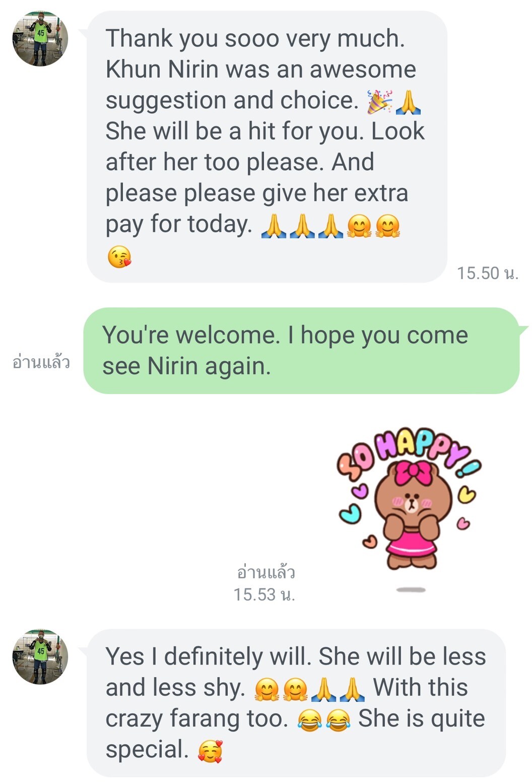Tap the smiling face with hearts emoji
Image resolution: width=532 pixels, height=783 pixels.
[210, 751]
